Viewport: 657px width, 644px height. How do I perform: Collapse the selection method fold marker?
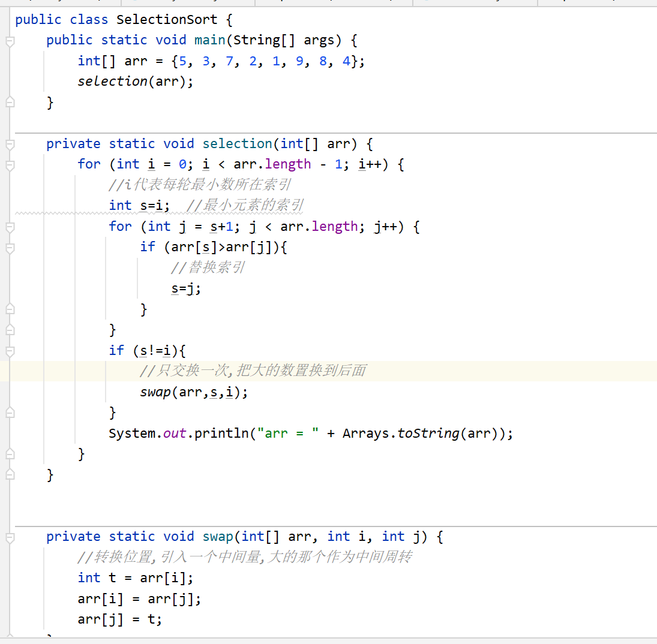(10, 145)
